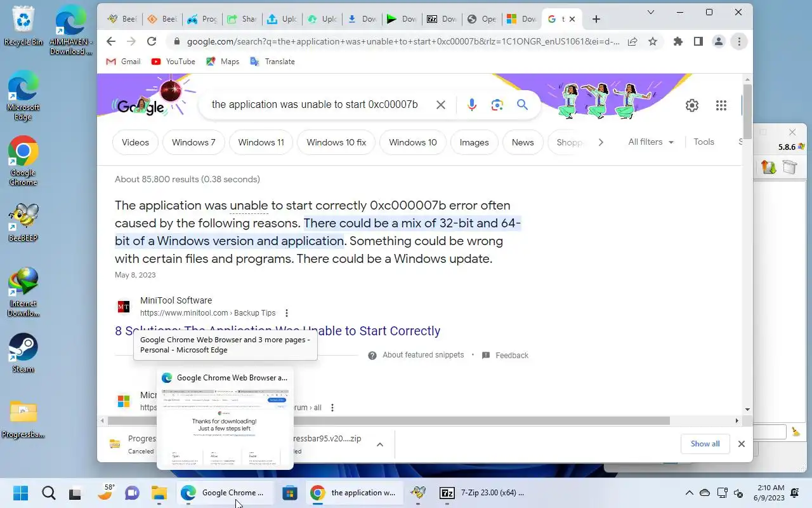The height and width of the screenshot is (508, 812).
Task: Switch to the 7-Zip taskbar window
Action: [x=483, y=493]
